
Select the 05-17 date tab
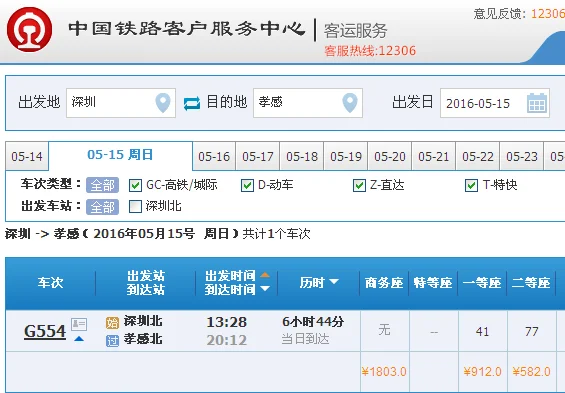(258, 157)
